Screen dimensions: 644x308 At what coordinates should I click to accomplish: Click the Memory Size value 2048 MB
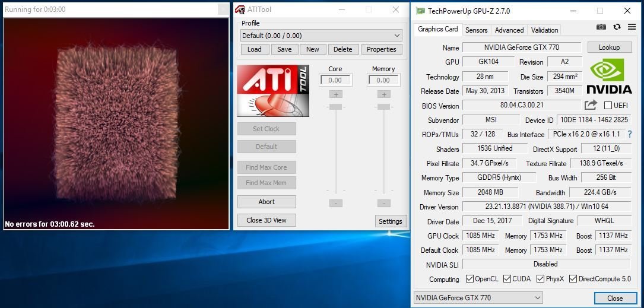[x=490, y=192]
